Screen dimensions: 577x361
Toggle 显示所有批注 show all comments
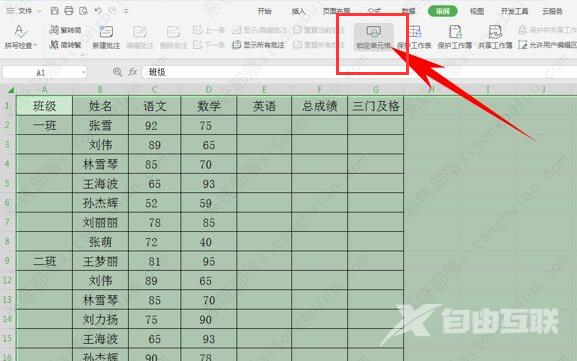[259, 45]
